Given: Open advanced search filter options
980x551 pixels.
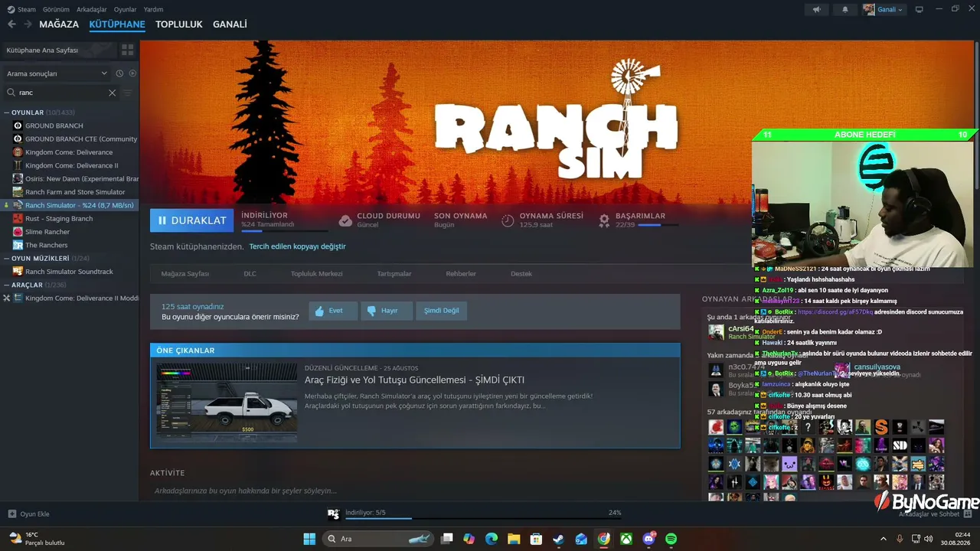Looking at the screenshot, I should (x=128, y=93).
